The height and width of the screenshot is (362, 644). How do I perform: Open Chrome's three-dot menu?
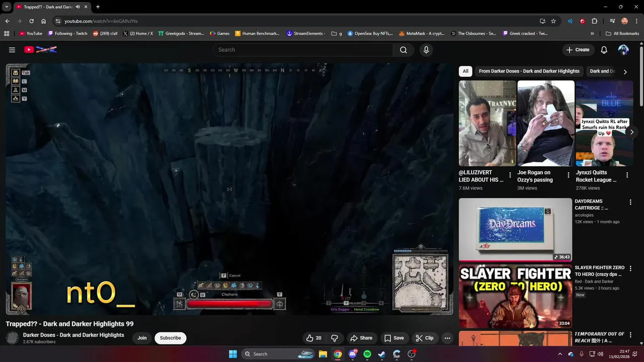click(636, 21)
